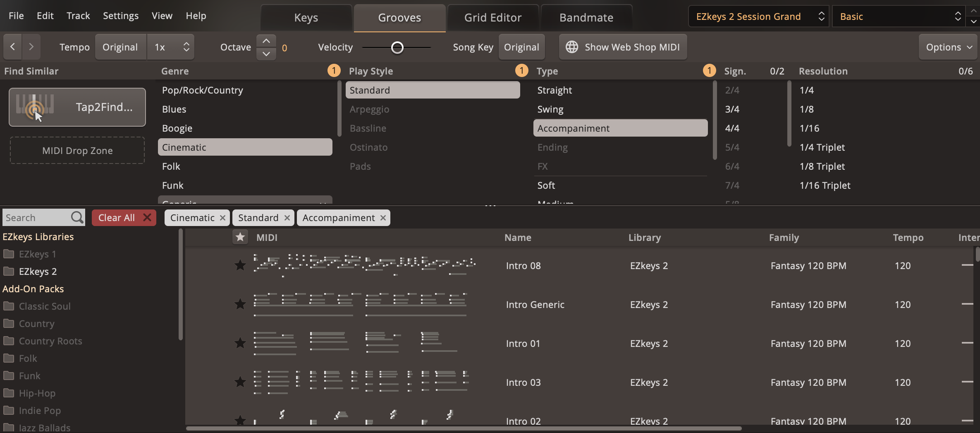Expand the Options dropdown menu
The image size is (980, 433).
[x=949, y=47]
